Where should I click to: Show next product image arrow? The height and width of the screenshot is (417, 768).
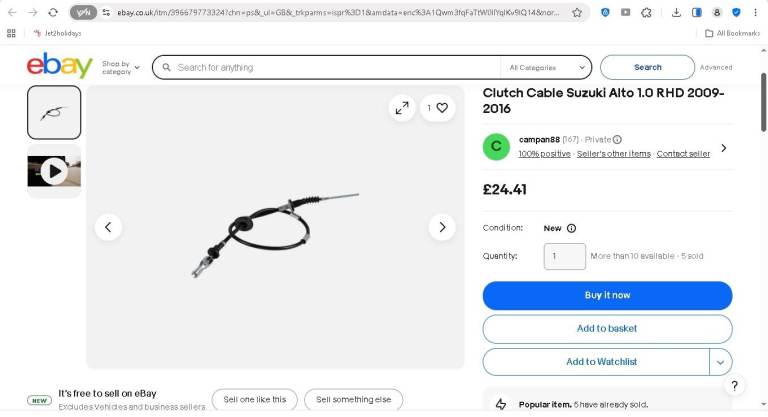click(442, 227)
